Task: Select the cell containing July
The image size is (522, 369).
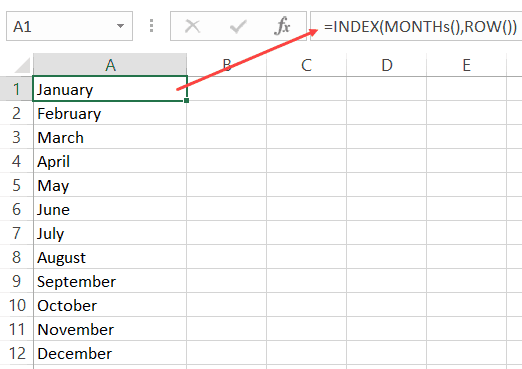Action: (110, 233)
